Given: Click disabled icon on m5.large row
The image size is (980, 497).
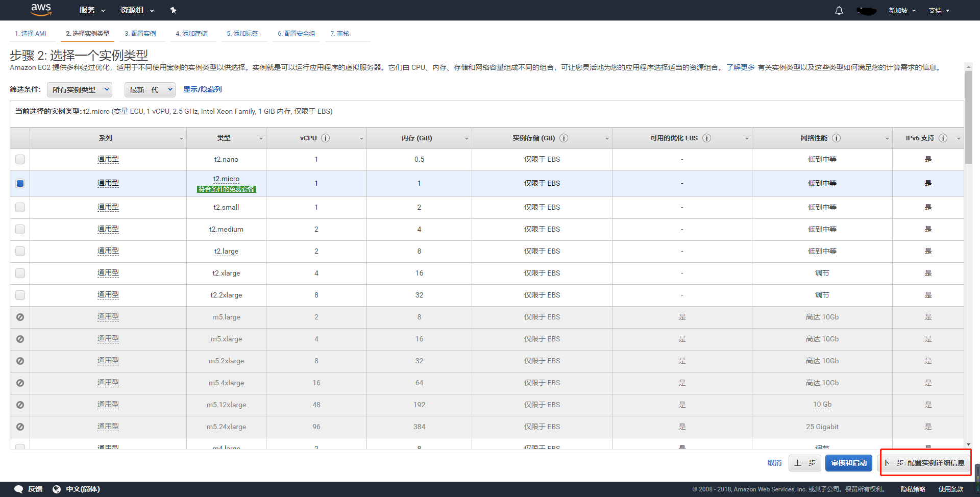Looking at the screenshot, I should (20, 317).
